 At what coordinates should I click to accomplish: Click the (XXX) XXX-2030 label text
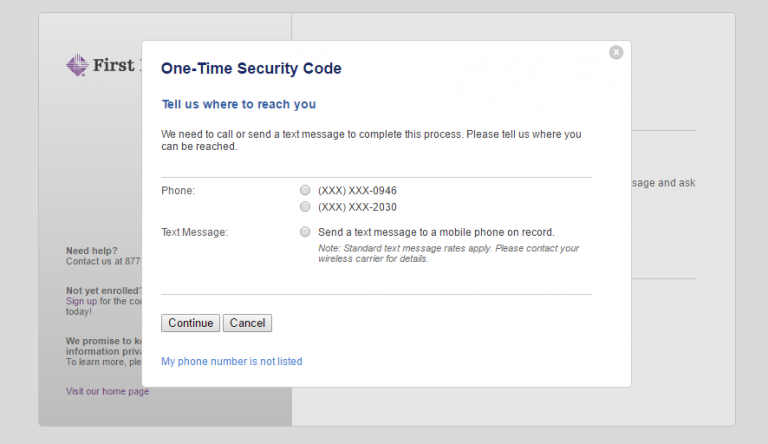[x=357, y=207]
